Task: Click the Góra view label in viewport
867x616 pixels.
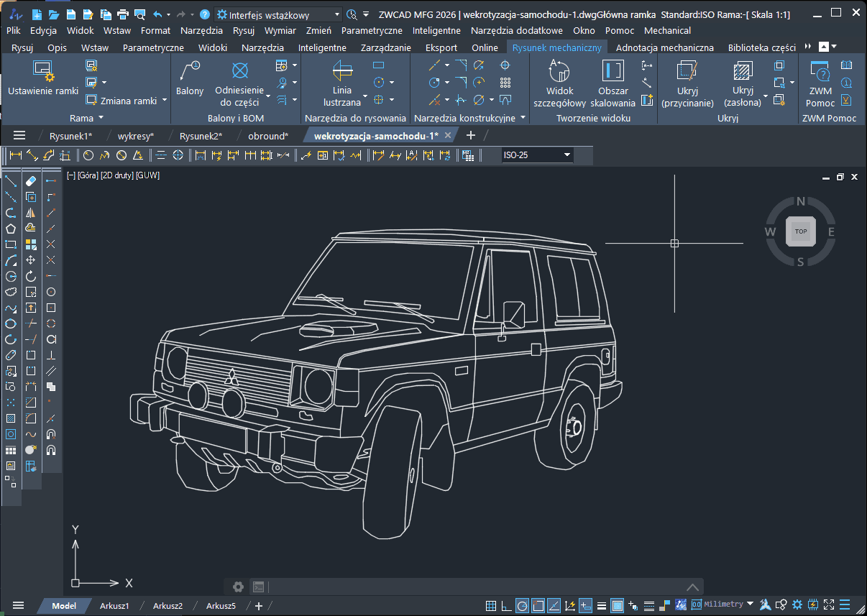Action: (x=86, y=175)
